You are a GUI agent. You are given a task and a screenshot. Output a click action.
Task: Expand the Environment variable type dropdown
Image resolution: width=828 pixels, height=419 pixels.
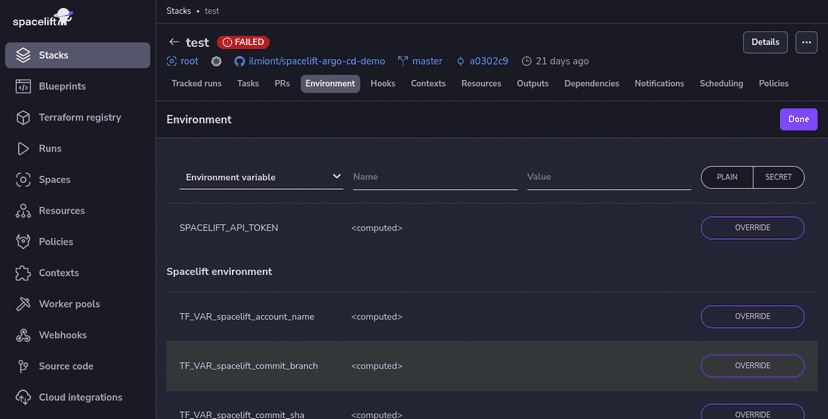point(261,177)
